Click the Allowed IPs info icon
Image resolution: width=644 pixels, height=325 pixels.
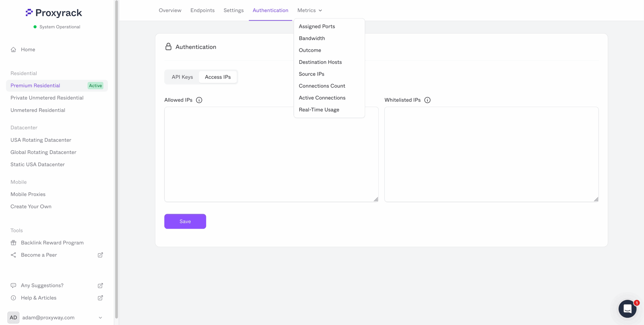tap(199, 100)
